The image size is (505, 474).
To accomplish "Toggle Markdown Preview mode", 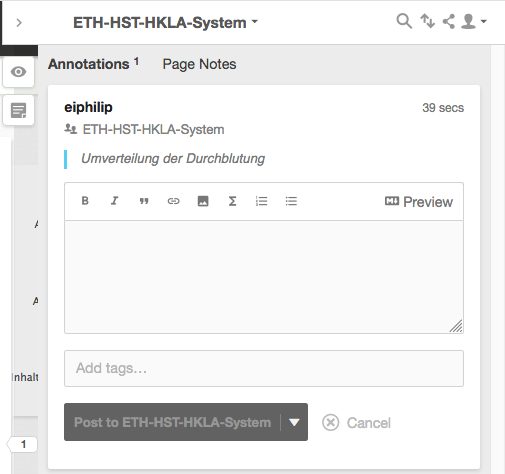I will pos(419,202).
